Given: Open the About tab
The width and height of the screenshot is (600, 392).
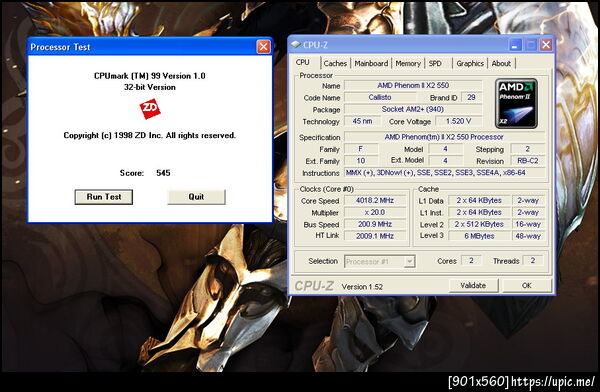Looking at the screenshot, I should coord(501,64).
